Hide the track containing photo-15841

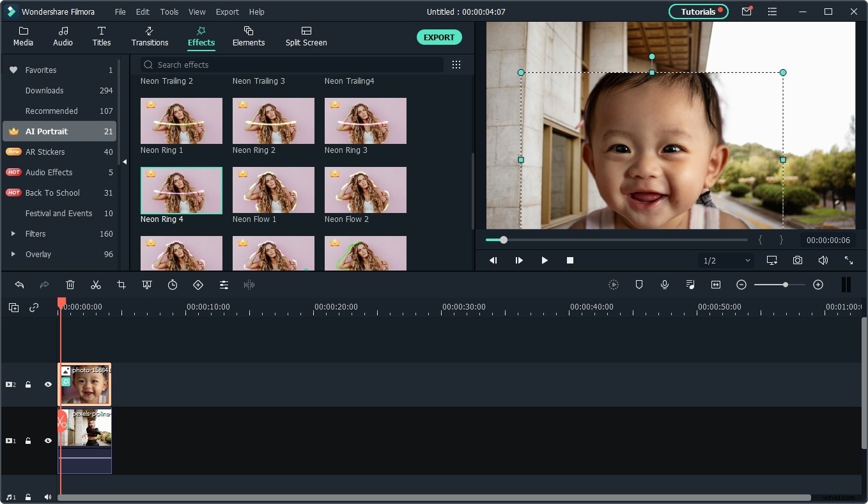[x=48, y=384]
